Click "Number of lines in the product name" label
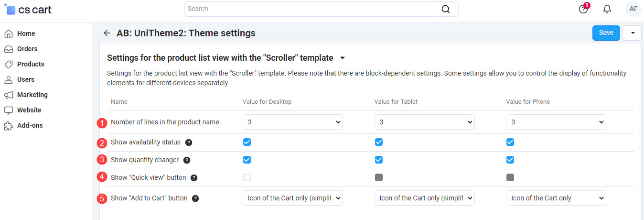This screenshot has height=220, width=644. [165, 122]
